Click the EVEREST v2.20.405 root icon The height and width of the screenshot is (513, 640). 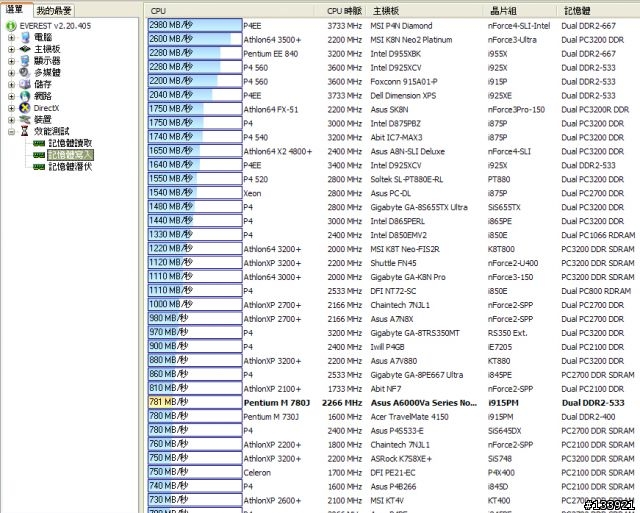pos(11,26)
